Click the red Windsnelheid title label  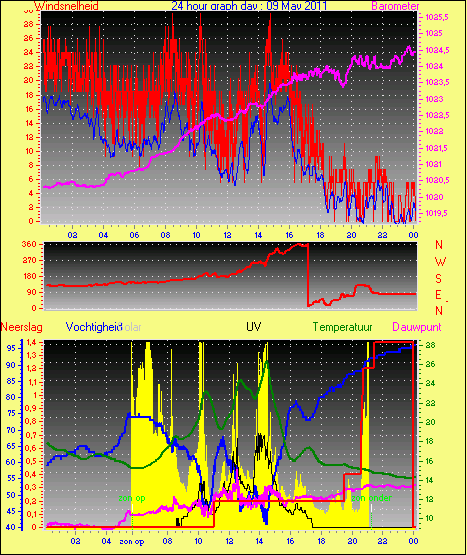66,6
